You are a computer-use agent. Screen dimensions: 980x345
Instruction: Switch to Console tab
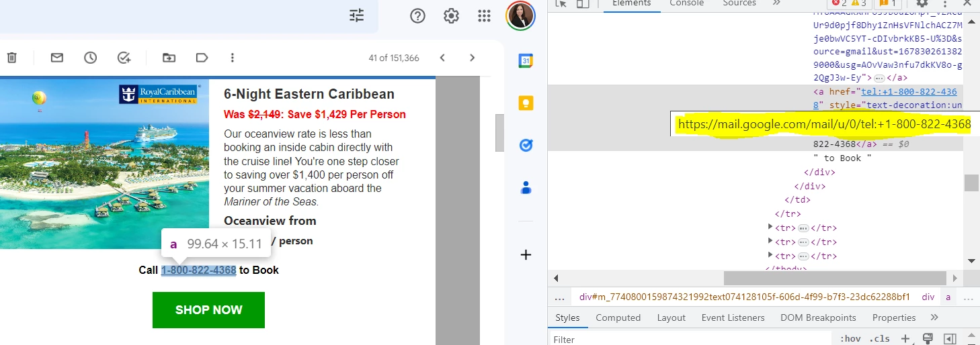[x=686, y=3]
